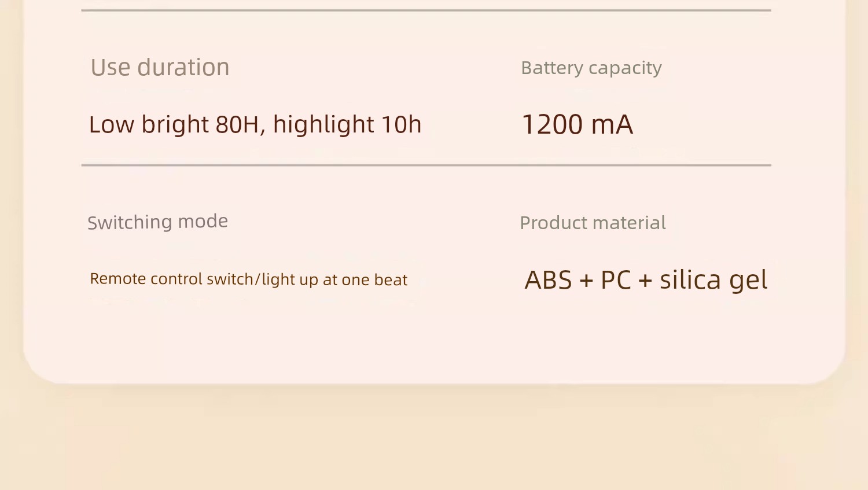Click the "80H" low bright duration

click(x=237, y=125)
